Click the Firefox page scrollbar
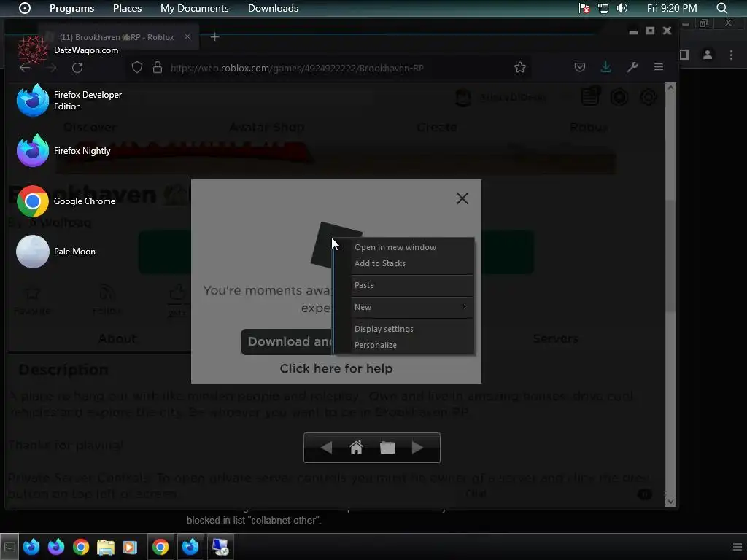This screenshot has height=560, width=747. [671, 257]
